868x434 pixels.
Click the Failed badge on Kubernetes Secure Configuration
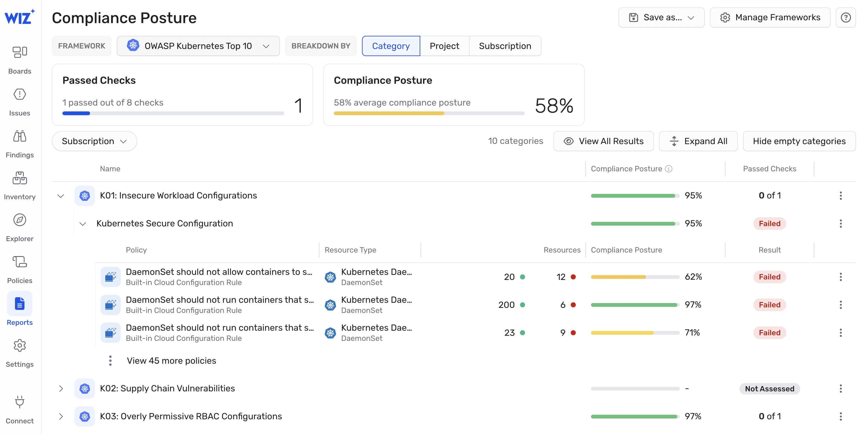tap(770, 224)
